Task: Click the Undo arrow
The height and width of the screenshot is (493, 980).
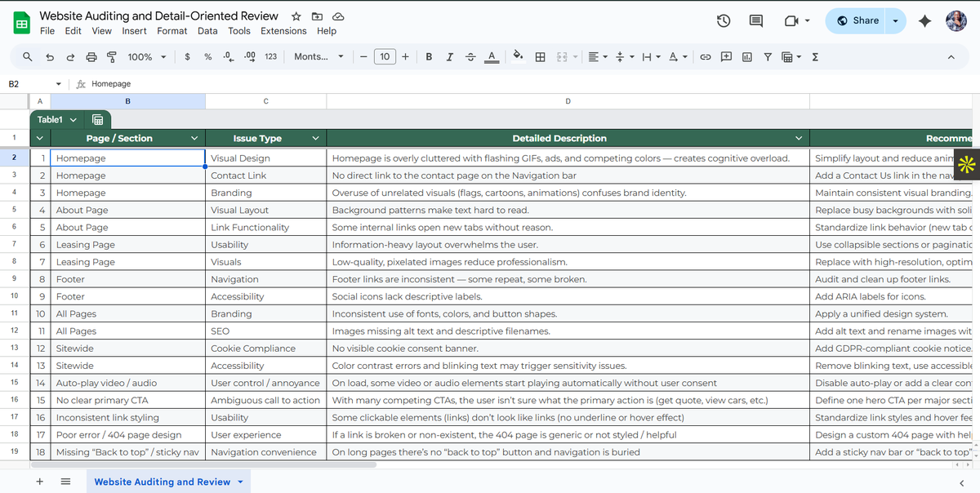Action: click(x=50, y=57)
